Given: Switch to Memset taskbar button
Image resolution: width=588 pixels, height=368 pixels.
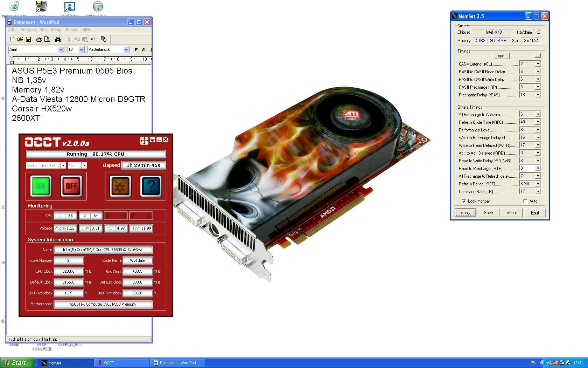Looking at the screenshot, I should 65,363.
